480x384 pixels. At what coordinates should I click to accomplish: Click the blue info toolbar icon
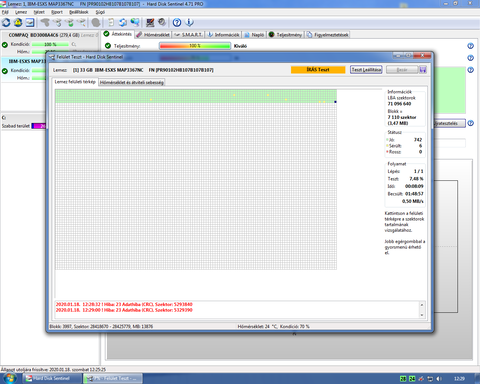(189, 23)
